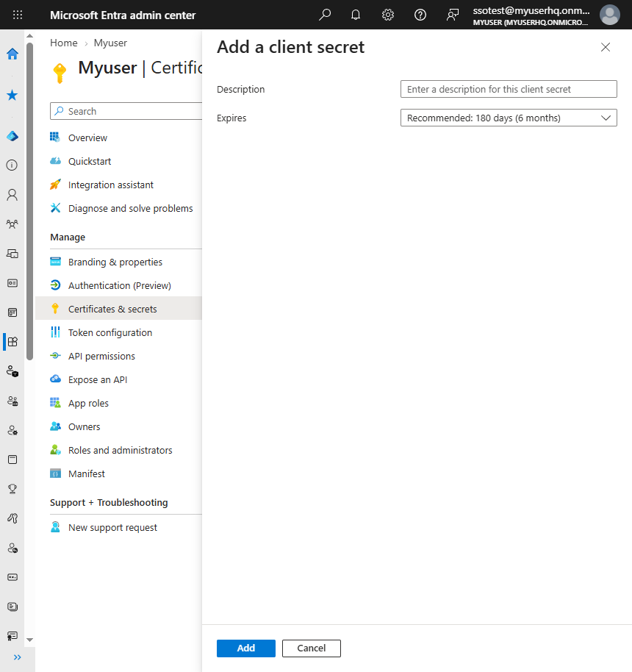Open Branding & properties

click(115, 262)
